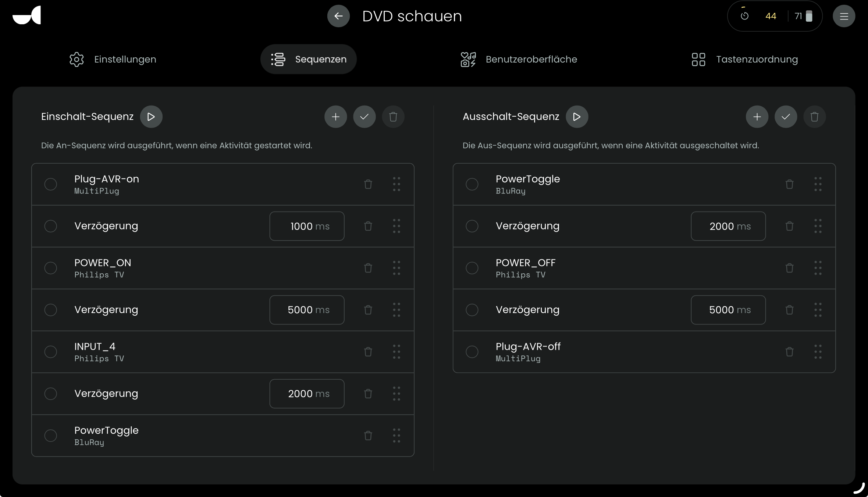The height and width of the screenshot is (497, 868).
Task: Select the POWER_ON Philips TV radio circle
Action: coord(50,268)
